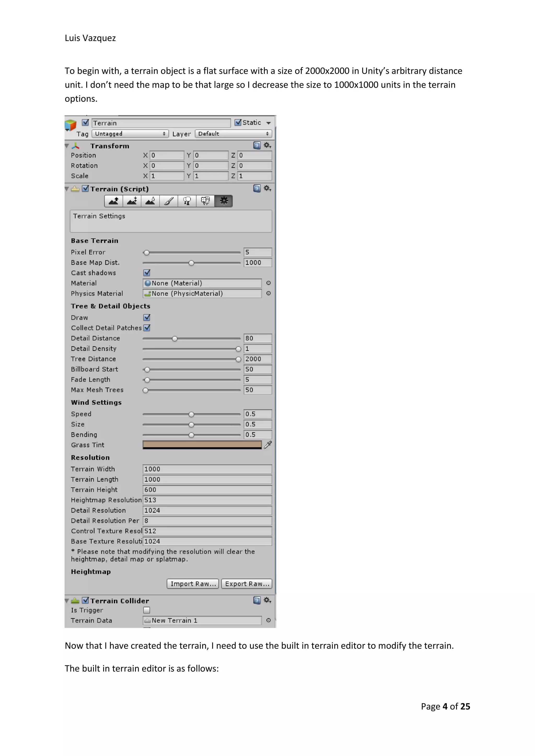Collapse the Terrain (Script) foldout
The image size is (535, 756).
tap(67, 189)
